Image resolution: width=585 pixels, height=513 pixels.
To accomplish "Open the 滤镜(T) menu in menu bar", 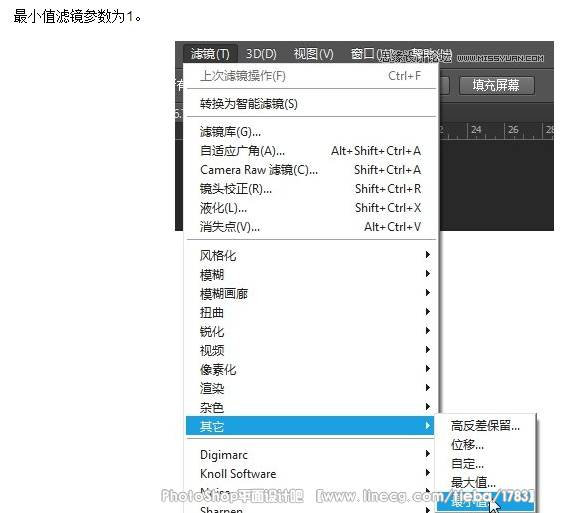I will coord(210,54).
